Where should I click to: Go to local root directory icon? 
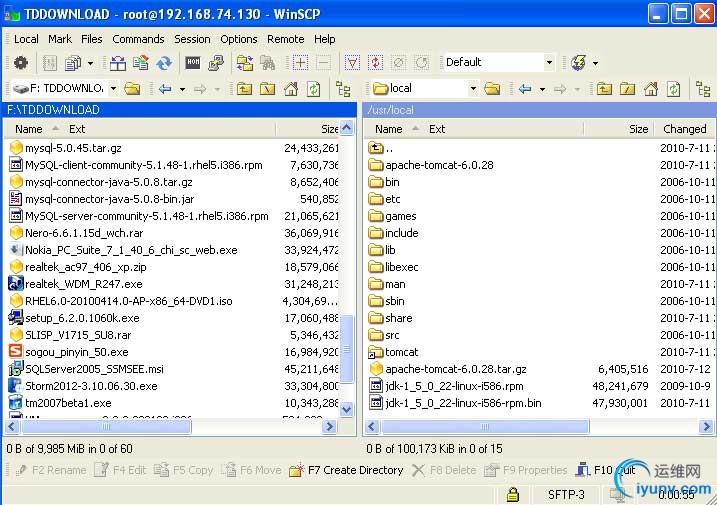click(x=268, y=89)
